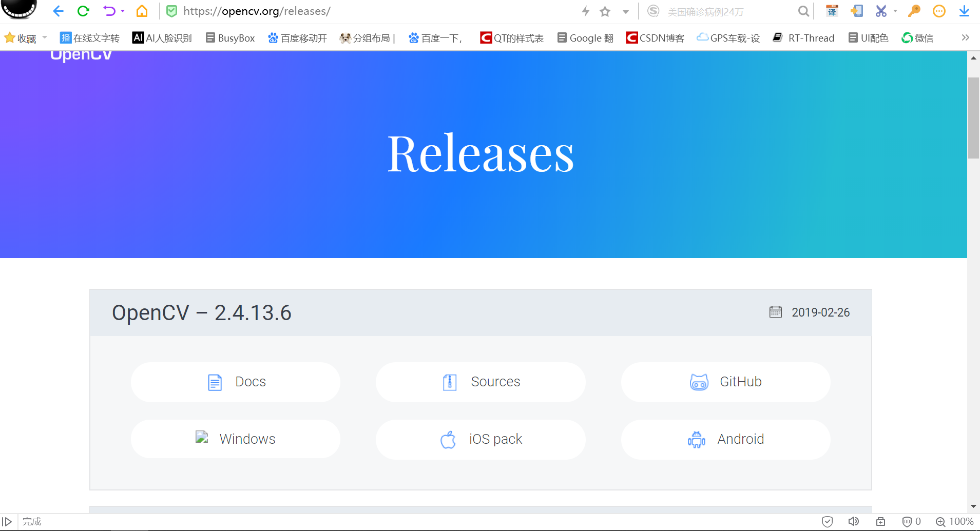Click the note/import extension icon

click(856, 11)
